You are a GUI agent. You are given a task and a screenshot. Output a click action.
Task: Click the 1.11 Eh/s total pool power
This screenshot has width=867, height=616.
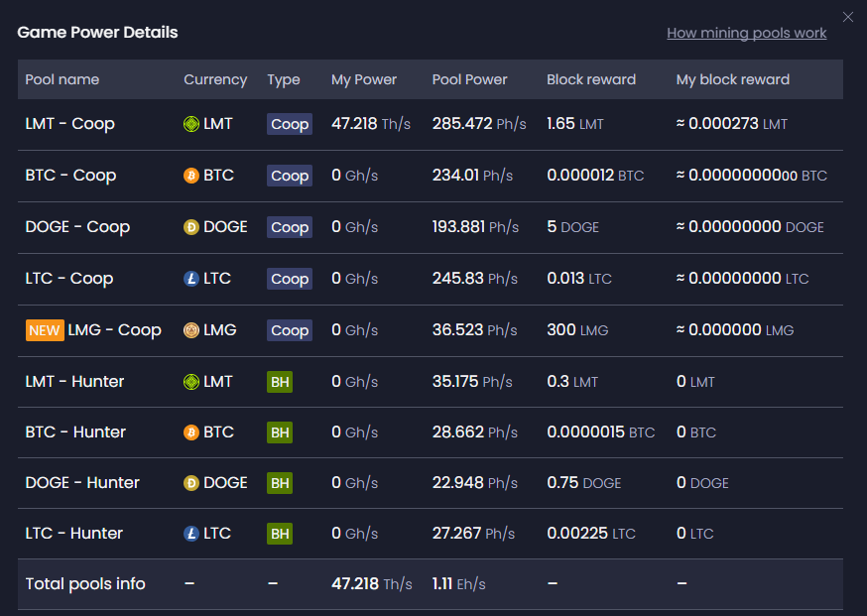pos(459,584)
